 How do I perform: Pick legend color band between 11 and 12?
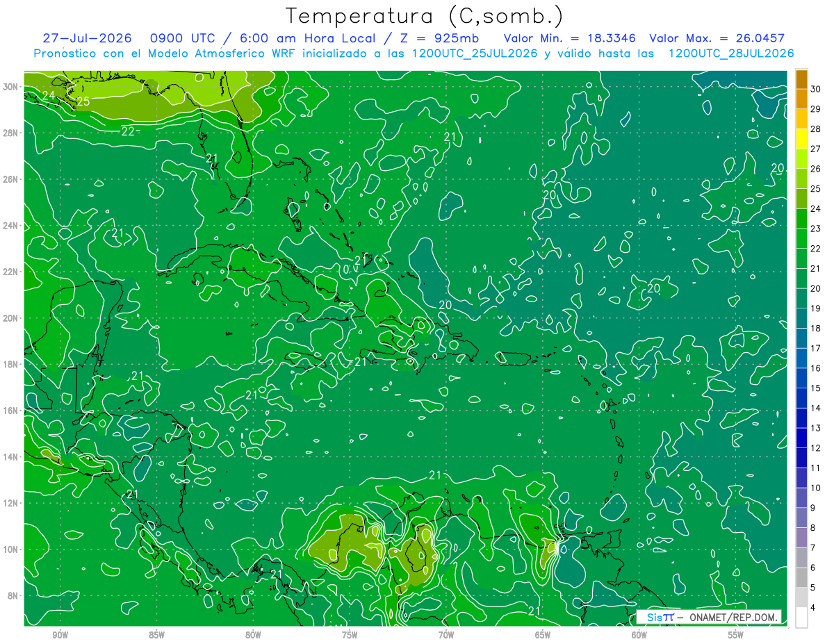click(801, 458)
